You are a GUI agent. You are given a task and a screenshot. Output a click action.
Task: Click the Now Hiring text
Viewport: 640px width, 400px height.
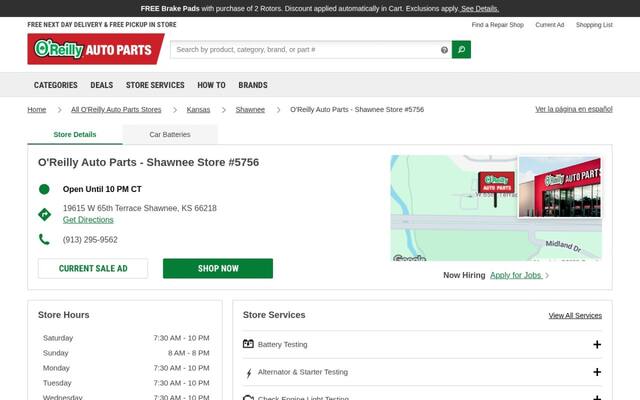click(x=464, y=275)
